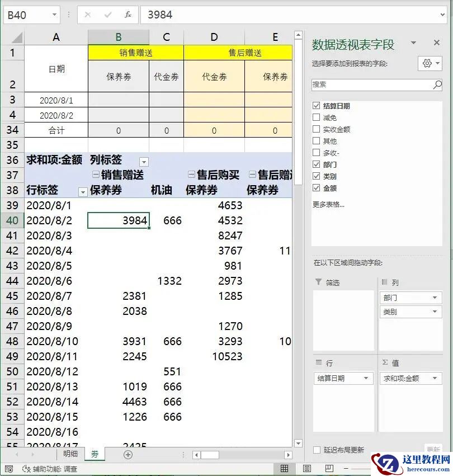
Task: Click the confirm checkmark in formula bar
Action: point(108,15)
